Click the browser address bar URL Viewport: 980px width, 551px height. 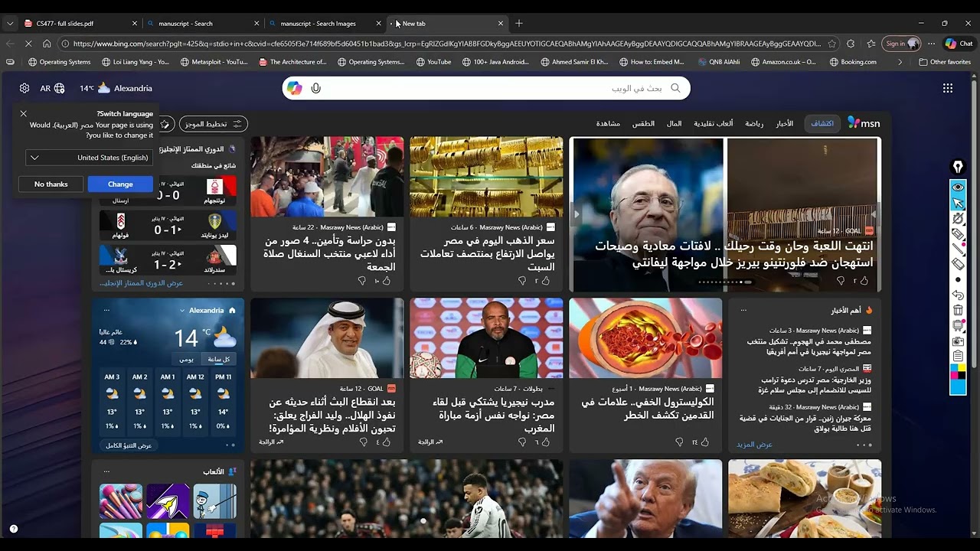click(446, 44)
